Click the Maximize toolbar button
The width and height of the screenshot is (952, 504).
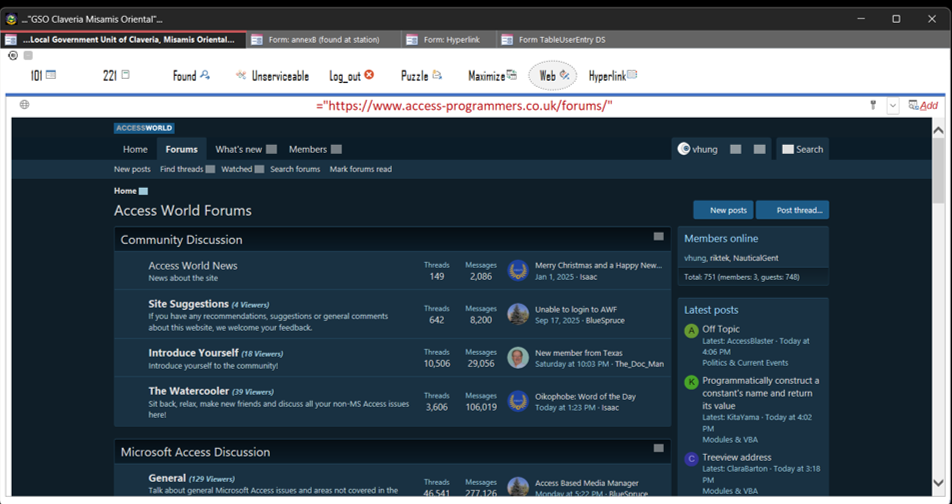(x=492, y=76)
